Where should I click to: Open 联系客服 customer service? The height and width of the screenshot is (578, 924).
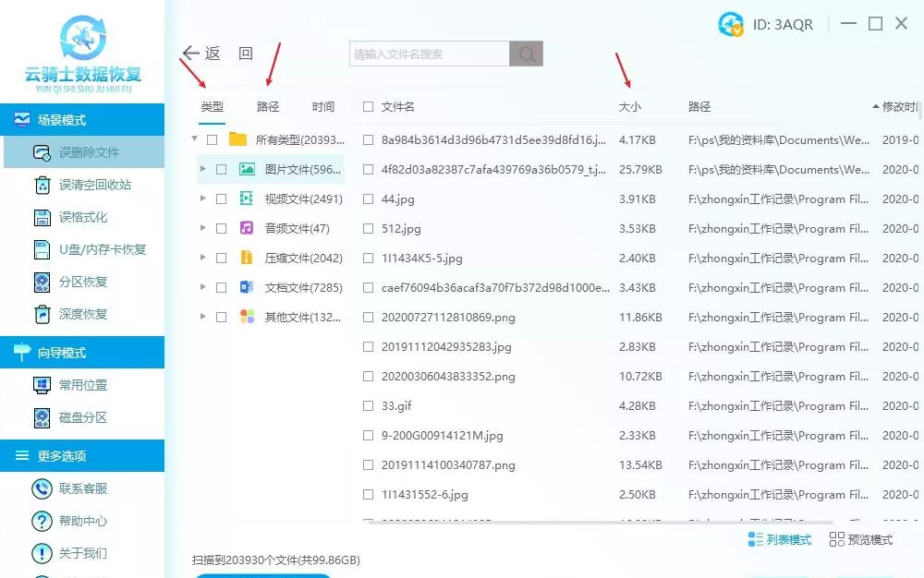42,488
